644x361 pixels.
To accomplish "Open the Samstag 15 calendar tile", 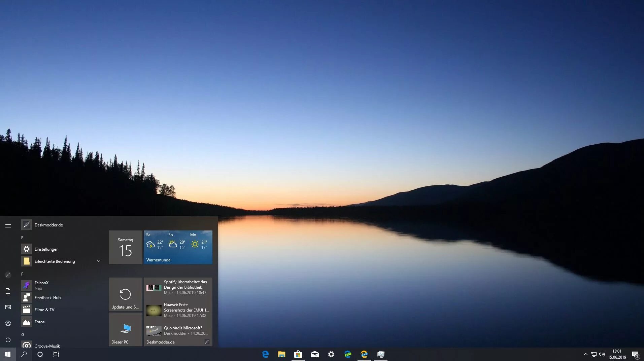I will [x=126, y=247].
